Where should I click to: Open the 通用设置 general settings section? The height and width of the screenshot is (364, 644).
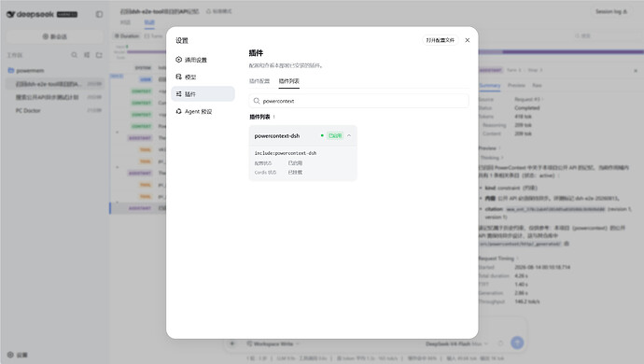(203, 60)
